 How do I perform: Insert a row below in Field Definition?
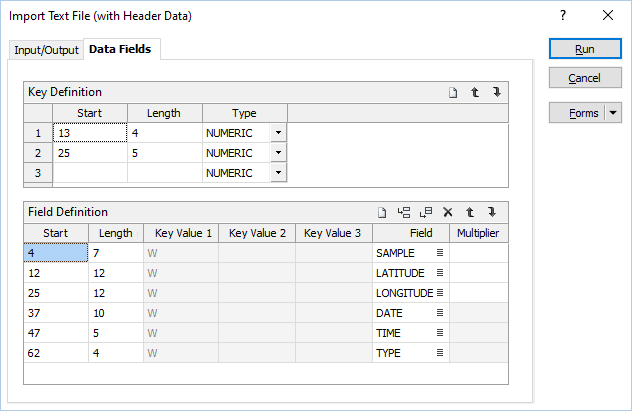[x=426, y=213]
